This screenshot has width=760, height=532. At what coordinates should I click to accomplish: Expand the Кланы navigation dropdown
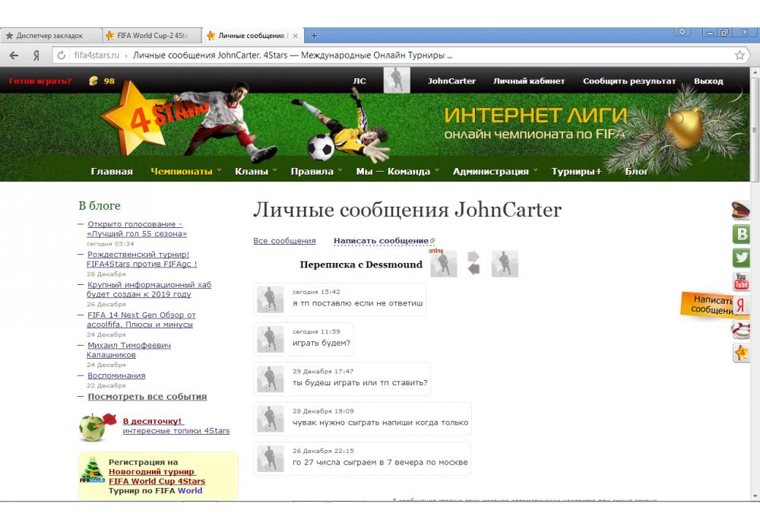click(255, 171)
